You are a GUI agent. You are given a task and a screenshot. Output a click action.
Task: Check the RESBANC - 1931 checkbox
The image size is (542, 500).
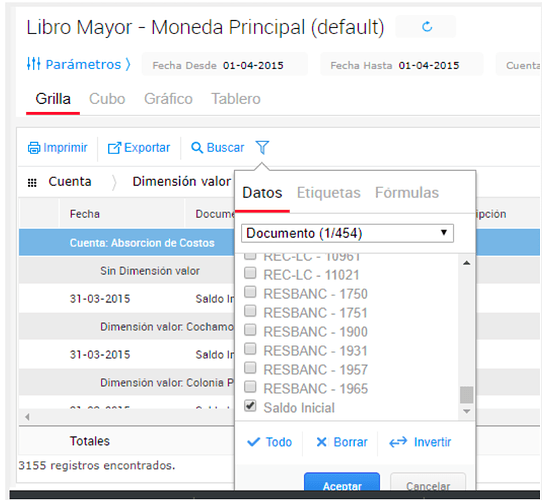point(250,349)
